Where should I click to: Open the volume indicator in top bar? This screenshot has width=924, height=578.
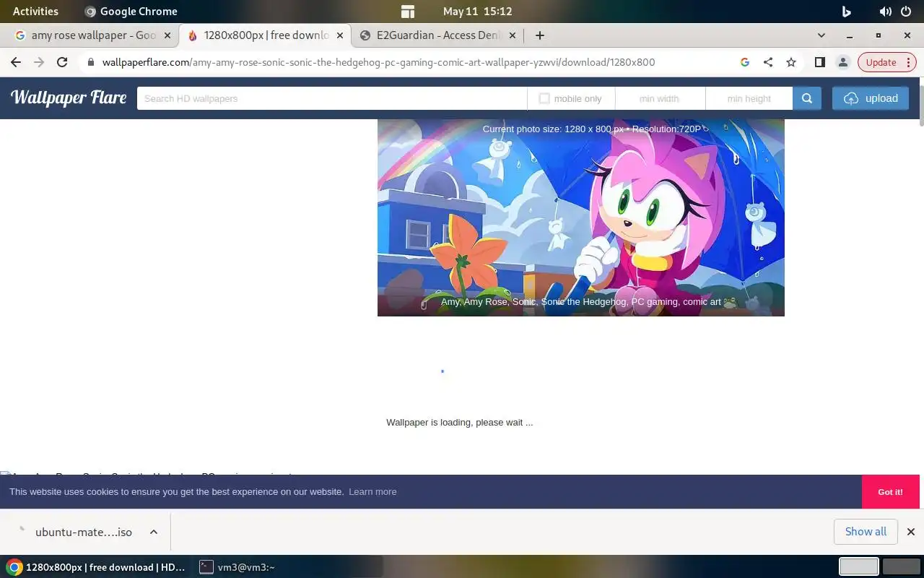point(886,11)
